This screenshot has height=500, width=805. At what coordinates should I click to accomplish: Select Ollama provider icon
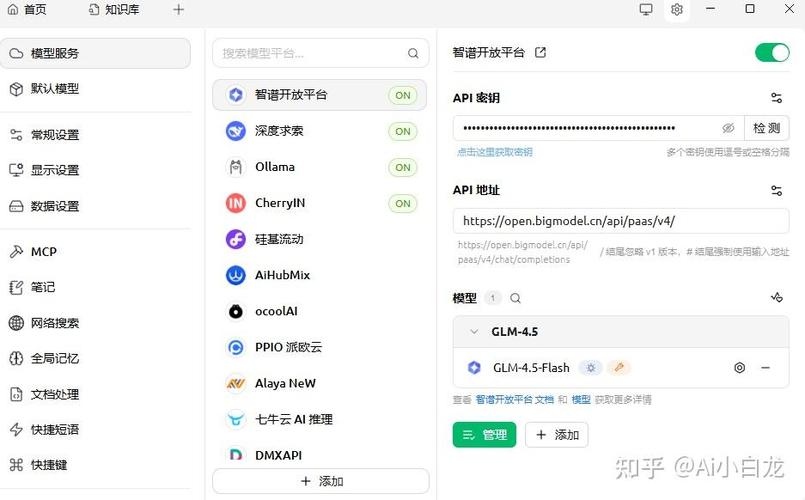(x=236, y=167)
